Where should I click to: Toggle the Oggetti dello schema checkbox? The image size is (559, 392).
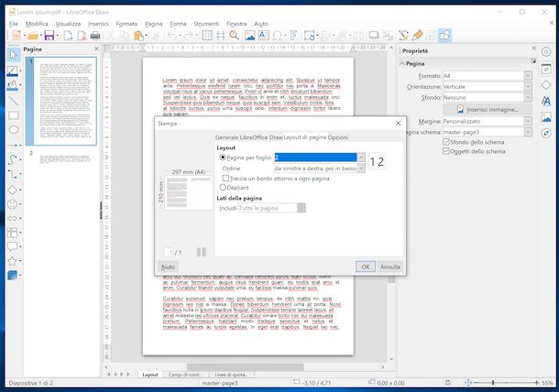pos(446,151)
